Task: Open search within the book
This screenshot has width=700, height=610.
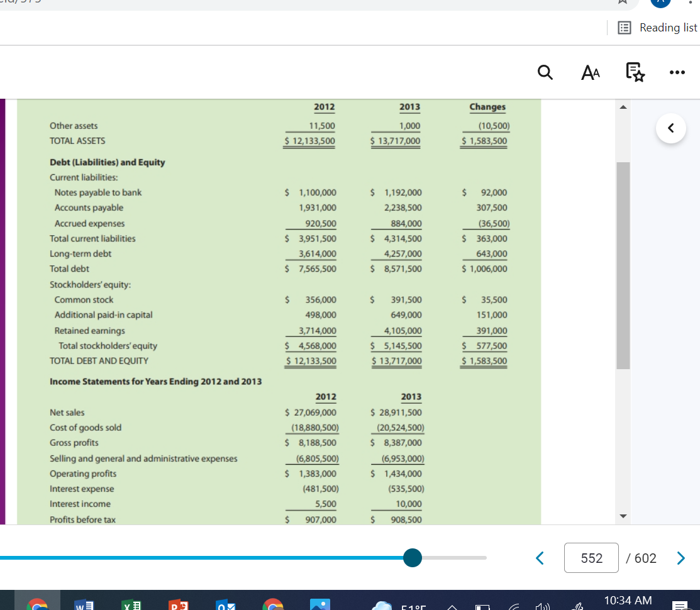Action: (x=545, y=72)
